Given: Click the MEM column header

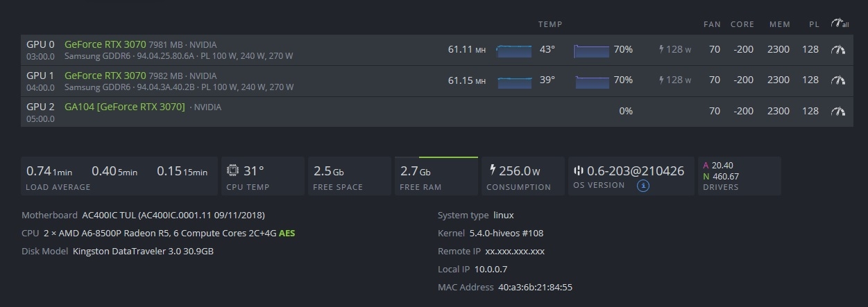Looking at the screenshot, I should (780, 24).
